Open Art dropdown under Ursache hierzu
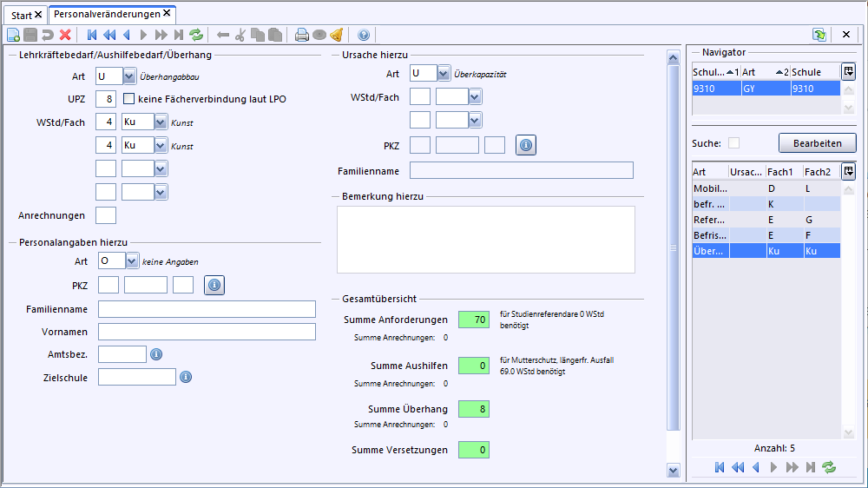868x488 pixels. (x=444, y=74)
